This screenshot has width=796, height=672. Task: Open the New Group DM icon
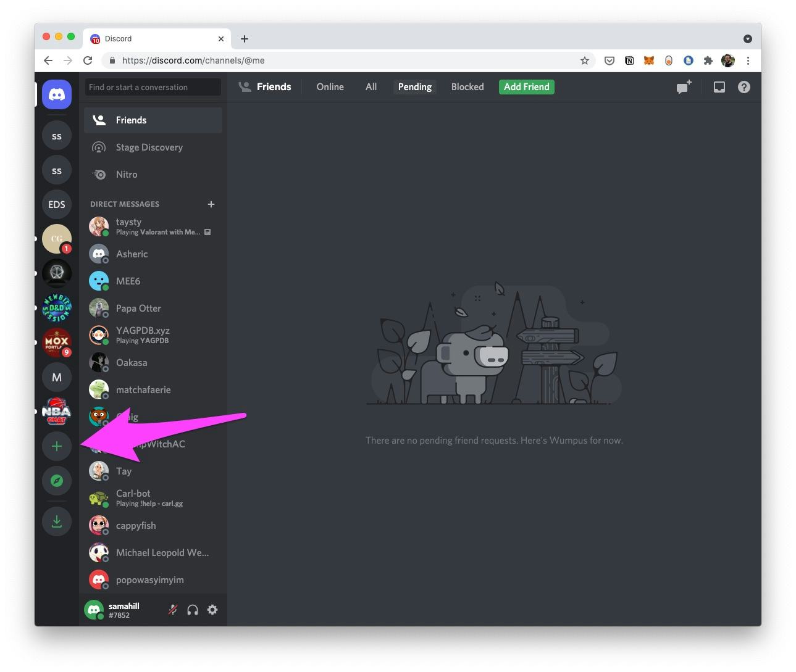tap(683, 87)
